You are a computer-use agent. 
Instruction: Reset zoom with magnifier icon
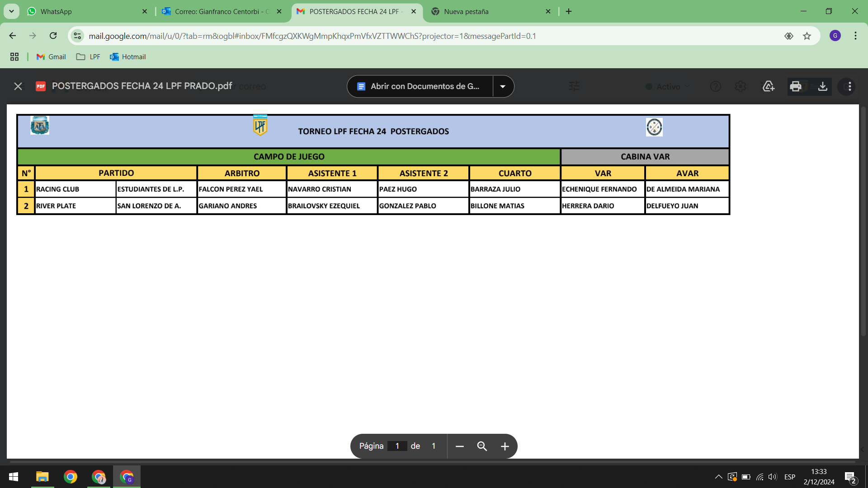click(482, 446)
